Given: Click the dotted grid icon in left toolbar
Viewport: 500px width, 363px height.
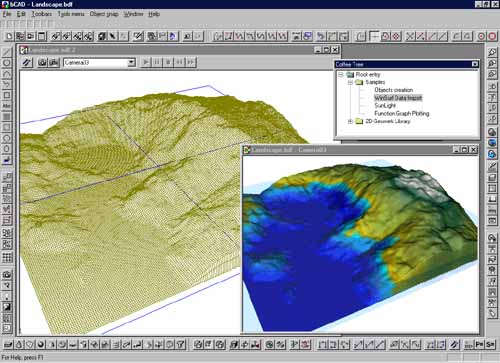Looking at the screenshot, I should (7, 257).
